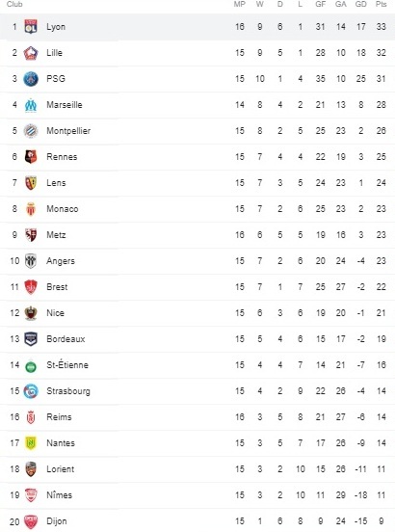The image size is (395, 532).
Task: Click the Marseille club logo
Action: click(31, 105)
